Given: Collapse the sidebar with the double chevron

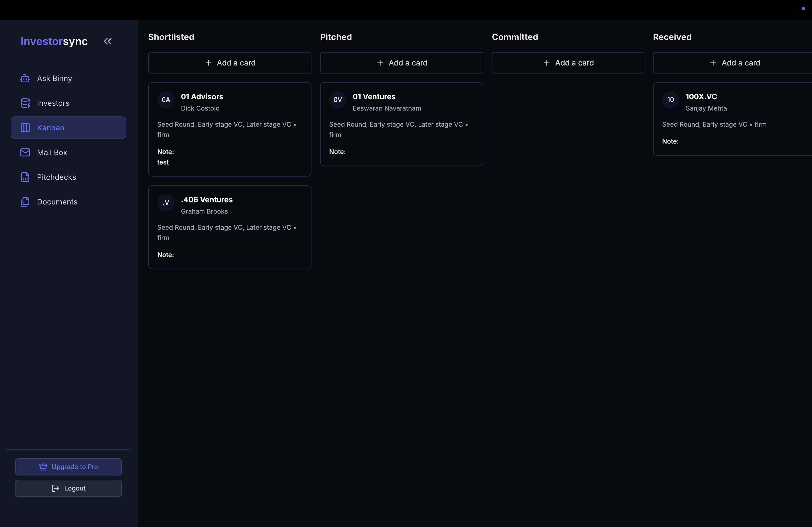Looking at the screenshot, I should 107,41.
